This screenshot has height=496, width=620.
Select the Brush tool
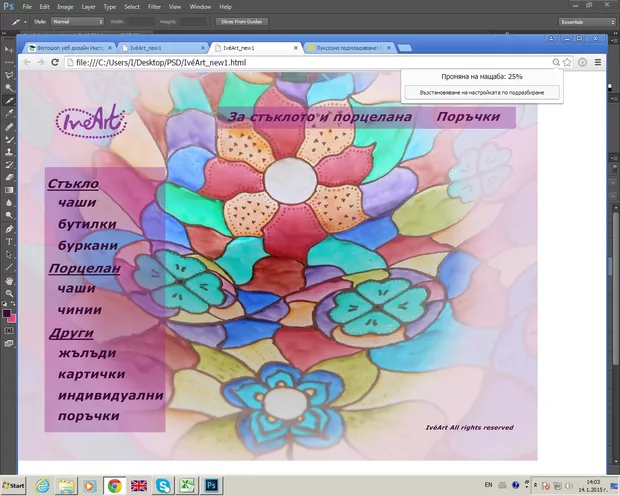(9, 139)
